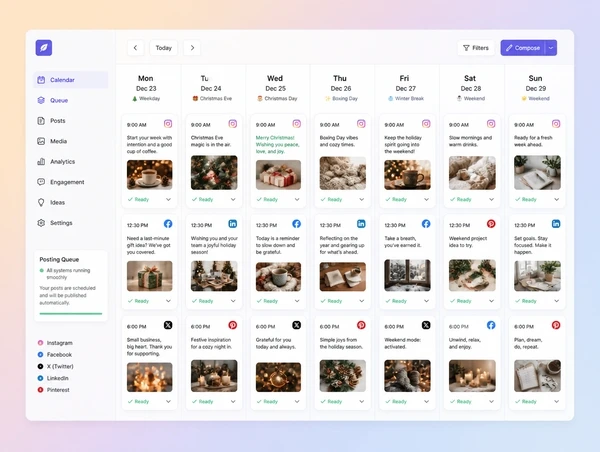Viewport: 600px width, 452px height.
Task: Toggle the Facebook channel in legend
Action: coord(55,355)
